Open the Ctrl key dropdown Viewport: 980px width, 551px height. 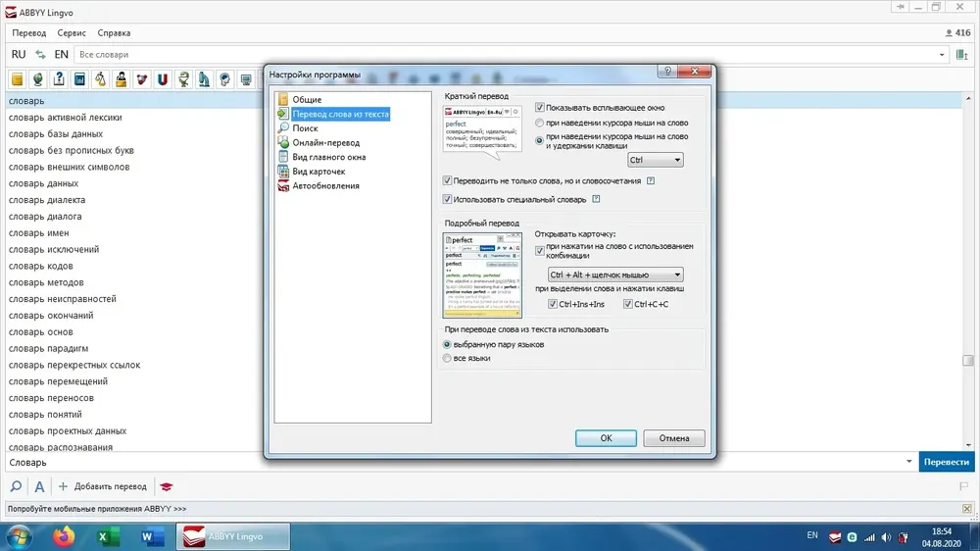tap(655, 160)
